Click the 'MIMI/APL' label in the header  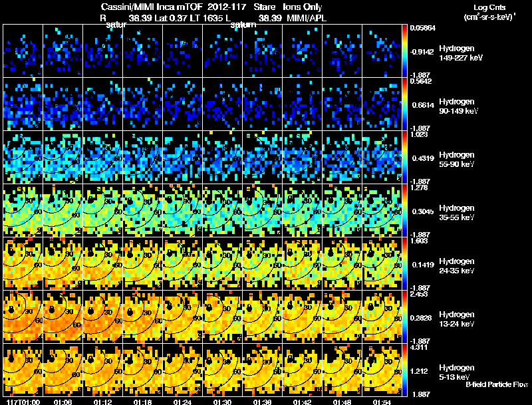coord(307,18)
